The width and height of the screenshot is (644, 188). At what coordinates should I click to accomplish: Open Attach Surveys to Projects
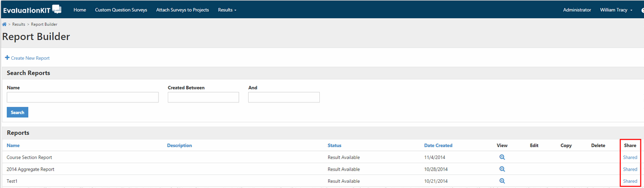[x=183, y=10]
